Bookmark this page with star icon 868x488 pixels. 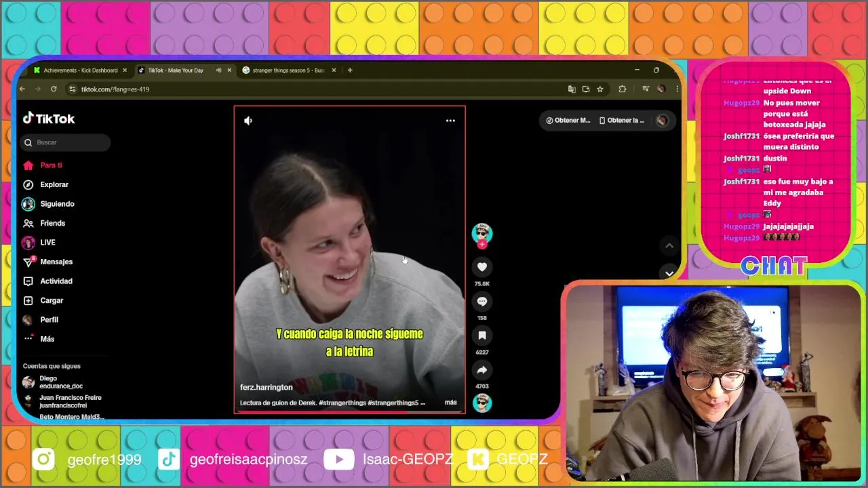[600, 89]
